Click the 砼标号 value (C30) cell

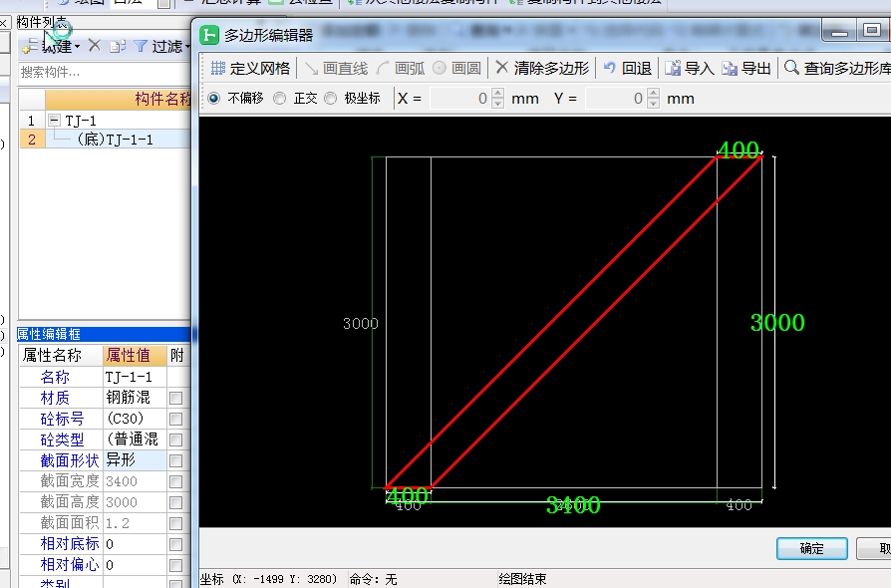click(135, 419)
